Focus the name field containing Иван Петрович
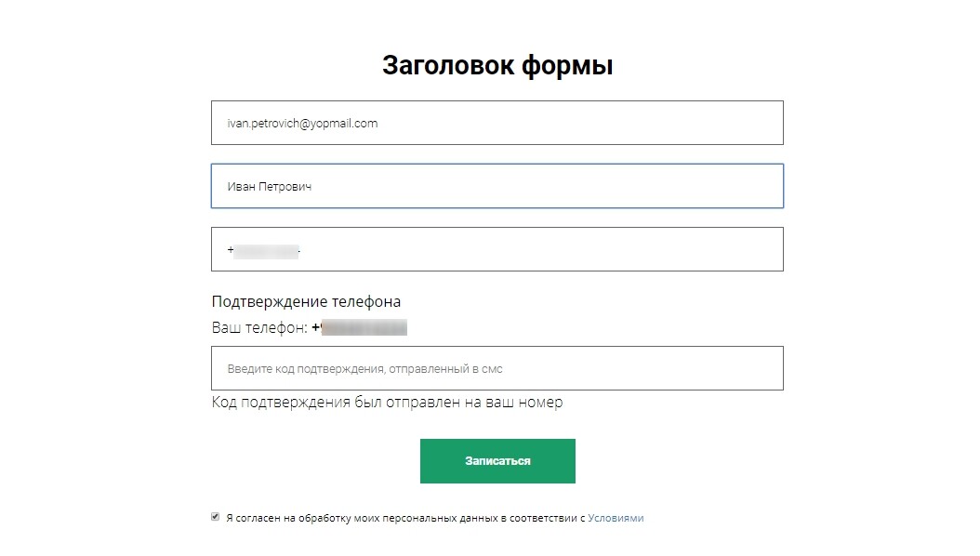This screenshot has height=556, width=980. coord(497,186)
